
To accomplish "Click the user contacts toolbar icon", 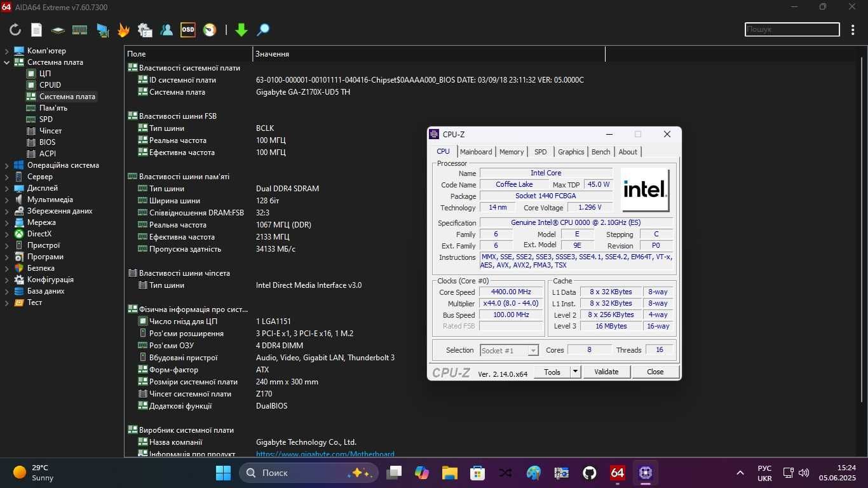I will point(166,29).
